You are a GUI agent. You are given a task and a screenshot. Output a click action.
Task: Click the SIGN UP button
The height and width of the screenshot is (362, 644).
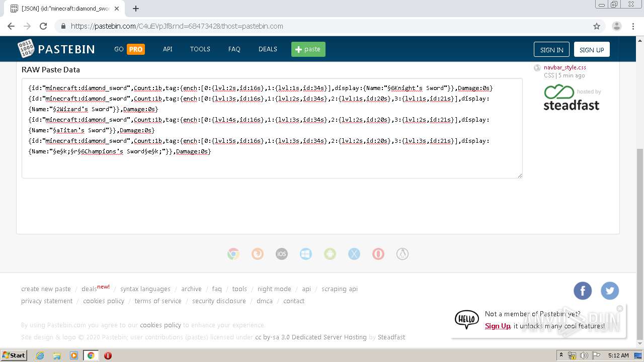point(592,50)
